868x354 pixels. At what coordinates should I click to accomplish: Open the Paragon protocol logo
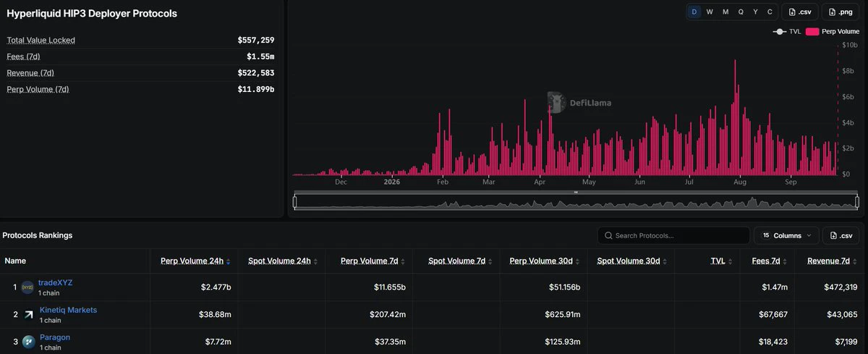pos(27,342)
